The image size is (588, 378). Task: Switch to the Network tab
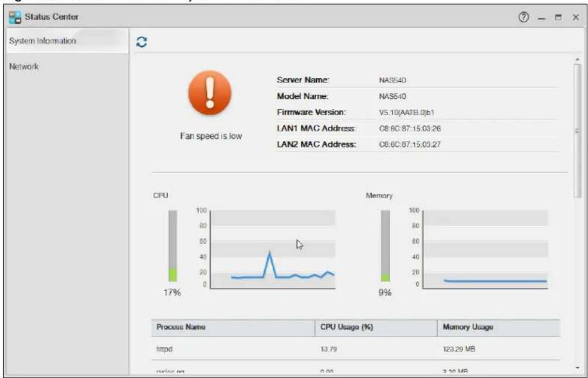[x=68, y=66]
